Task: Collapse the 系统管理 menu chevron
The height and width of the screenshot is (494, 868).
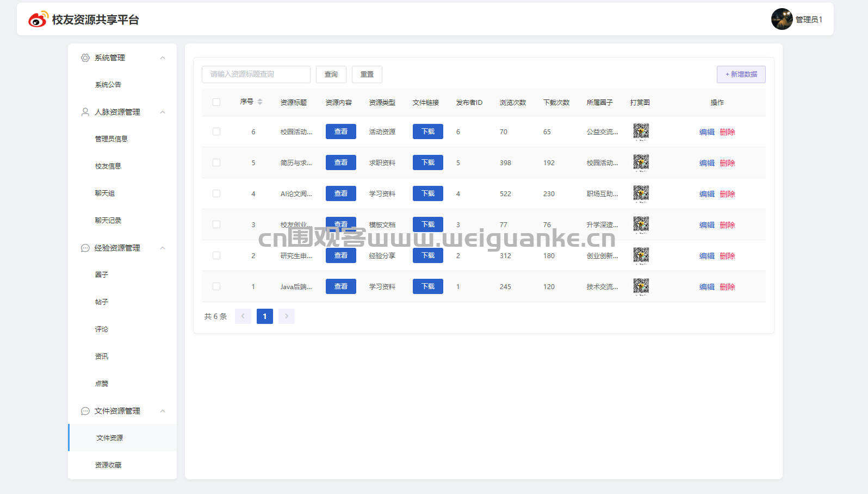Action: coord(163,58)
